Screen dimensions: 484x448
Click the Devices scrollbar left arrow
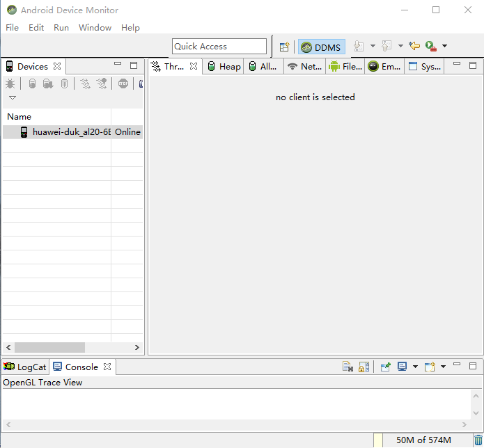click(8, 348)
